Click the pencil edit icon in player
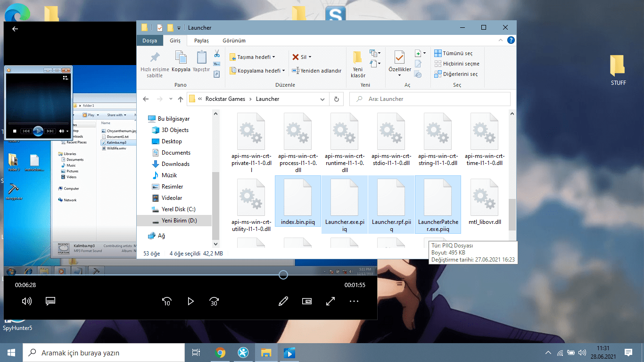 [x=283, y=301]
